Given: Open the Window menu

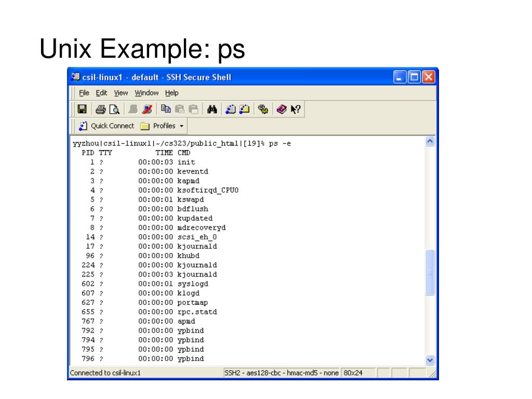Looking at the screenshot, I should point(147,93).
